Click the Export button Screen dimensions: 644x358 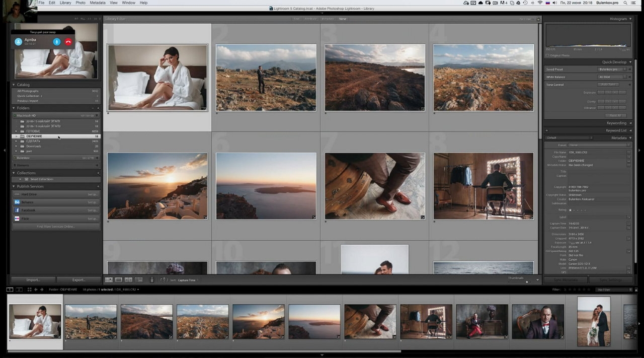[78, 280]
